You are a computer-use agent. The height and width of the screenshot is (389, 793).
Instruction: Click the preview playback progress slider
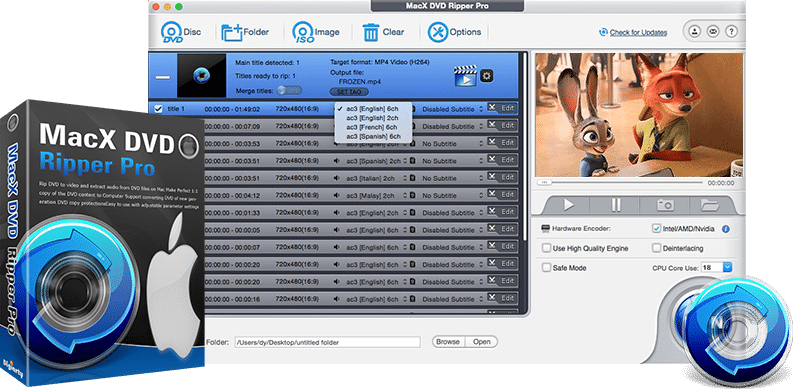621,182
